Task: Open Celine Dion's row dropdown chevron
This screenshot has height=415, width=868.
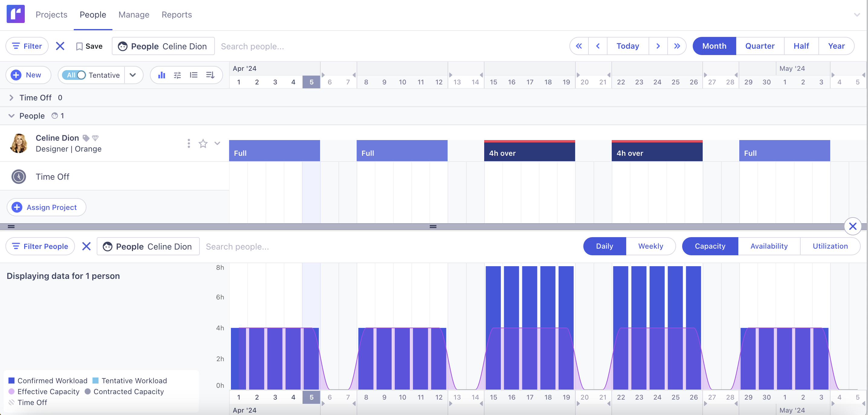Action: pos(217,143)
